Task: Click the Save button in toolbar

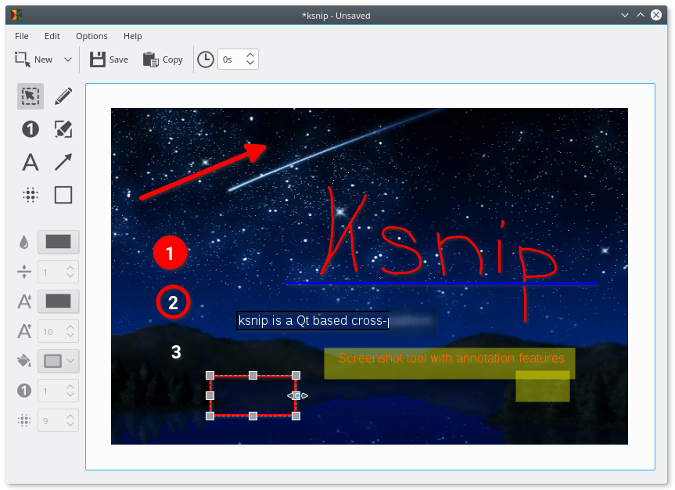Action: tap(108, 59)
